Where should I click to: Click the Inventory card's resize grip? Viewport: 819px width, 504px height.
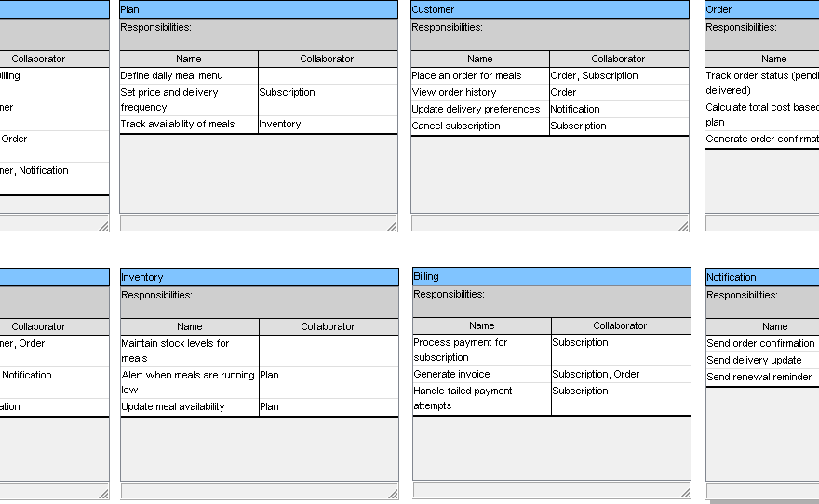tap(393, 494)
